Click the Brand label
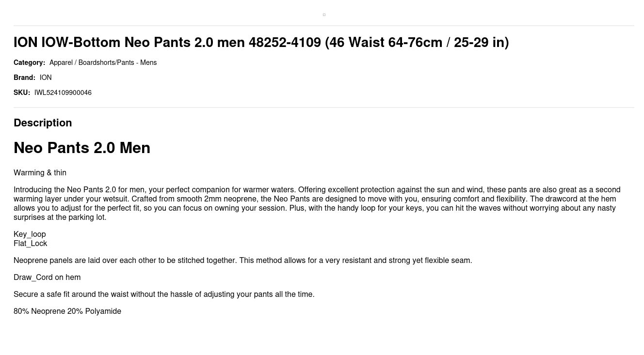The height and width of the screenshot is (355, 644). pos(24,77)
